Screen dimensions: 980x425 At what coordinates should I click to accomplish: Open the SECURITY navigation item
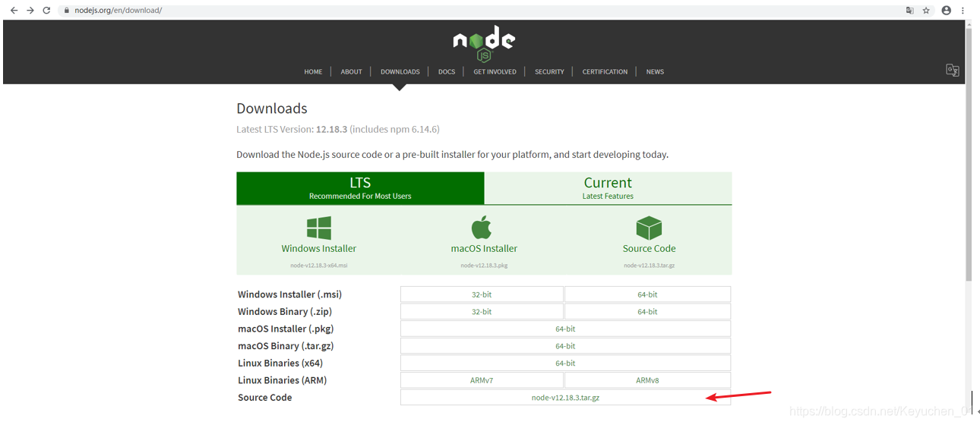tap(549, 71)
